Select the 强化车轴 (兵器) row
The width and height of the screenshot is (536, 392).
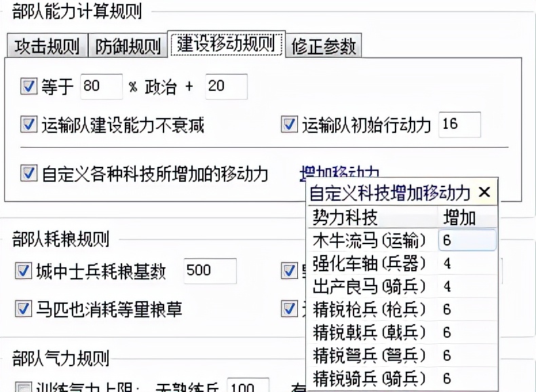click(x=403, y=263)
